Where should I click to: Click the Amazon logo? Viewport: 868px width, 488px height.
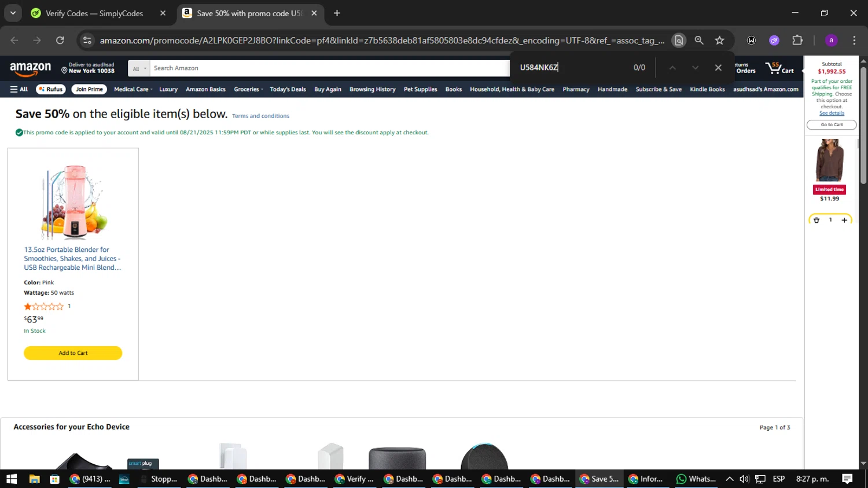click(31, 69)
